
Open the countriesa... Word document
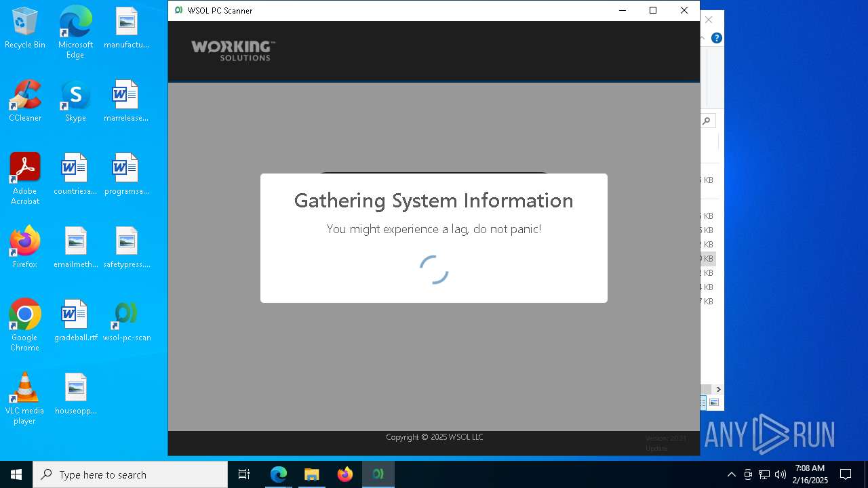click(x=75, y=174)
